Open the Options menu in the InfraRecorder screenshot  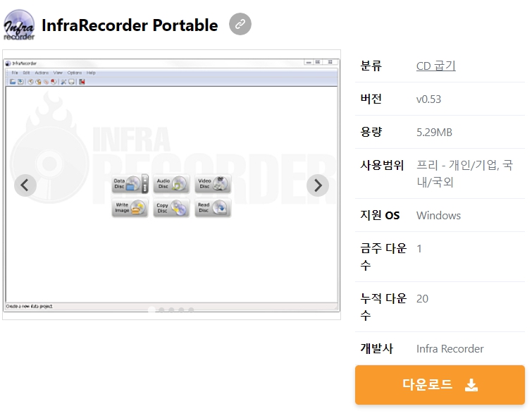(74, 73)
